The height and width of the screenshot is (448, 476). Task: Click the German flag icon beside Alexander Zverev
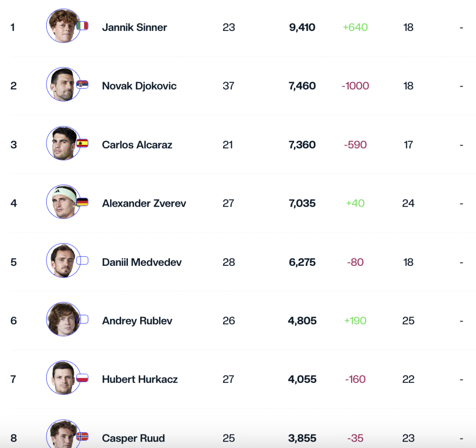click(82, 202)
